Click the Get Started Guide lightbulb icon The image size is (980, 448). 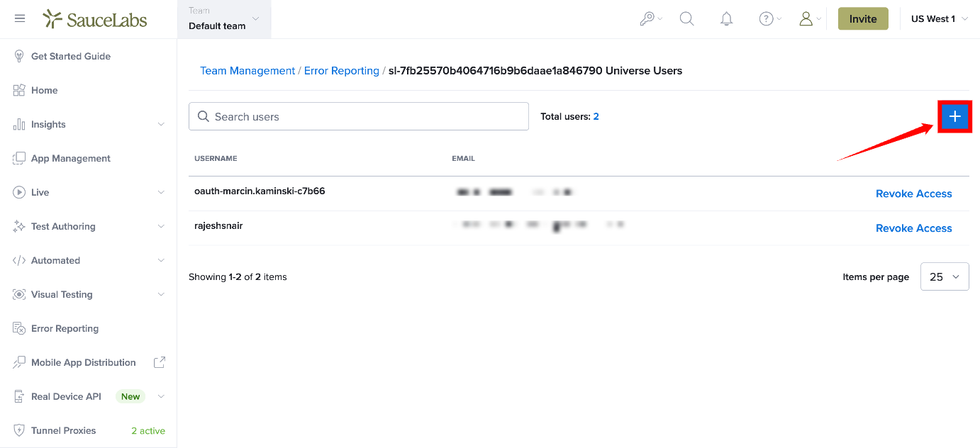tap(19, 57)
